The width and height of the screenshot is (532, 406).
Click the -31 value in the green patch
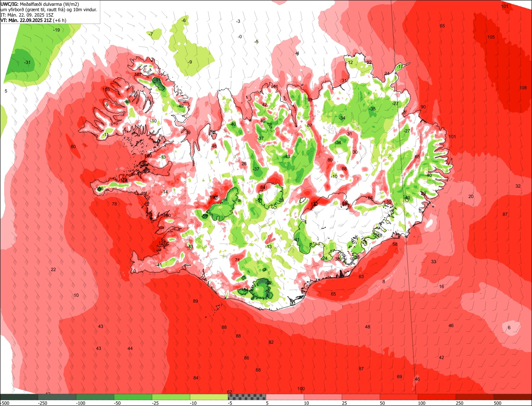27,62
